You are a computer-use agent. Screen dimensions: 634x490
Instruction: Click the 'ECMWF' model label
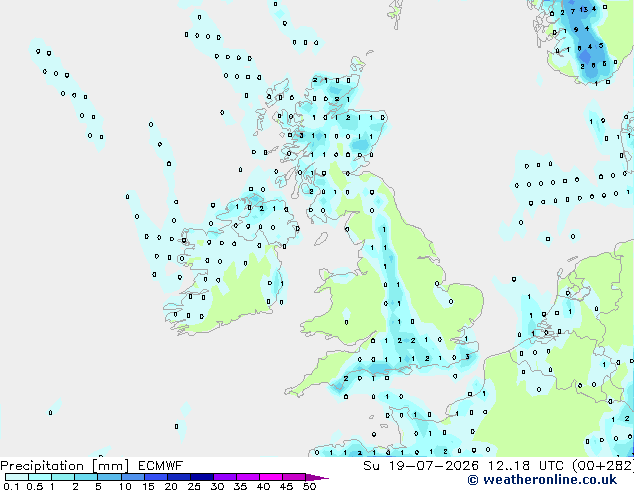coord(161,466)
